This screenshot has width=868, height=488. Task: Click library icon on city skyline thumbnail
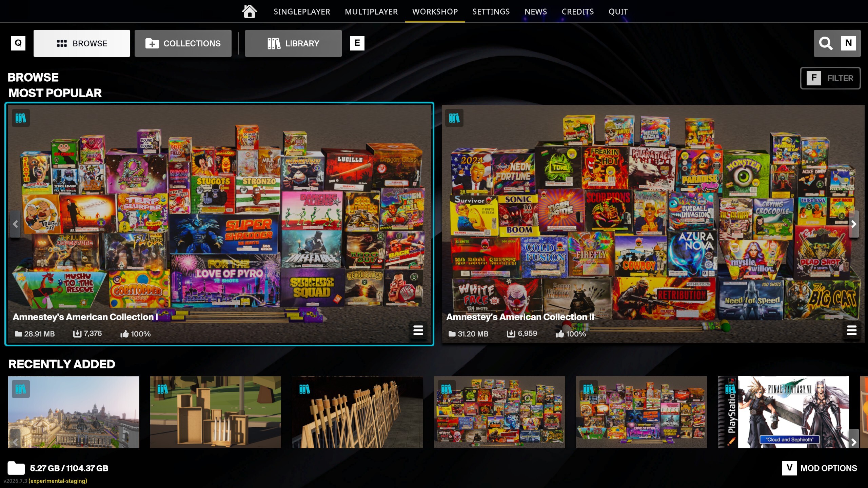[21, 389]
